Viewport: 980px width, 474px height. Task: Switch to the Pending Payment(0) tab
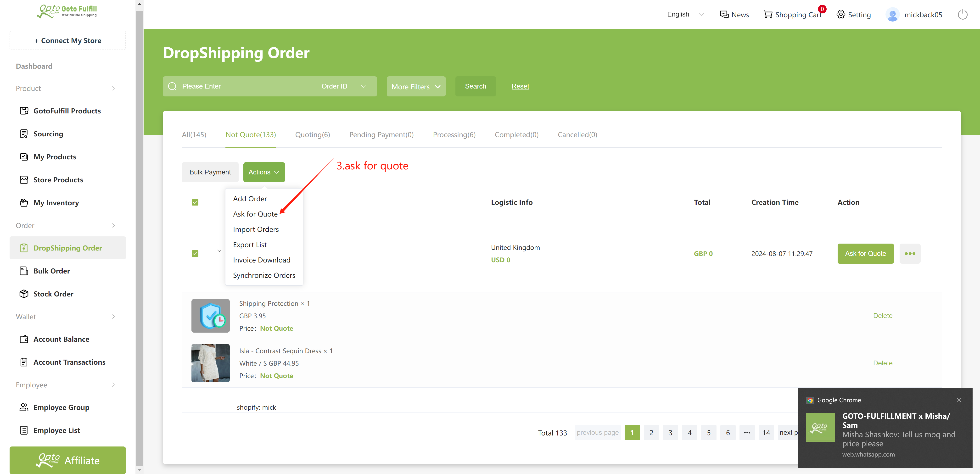pyautogui.click(x=381, y=135)
